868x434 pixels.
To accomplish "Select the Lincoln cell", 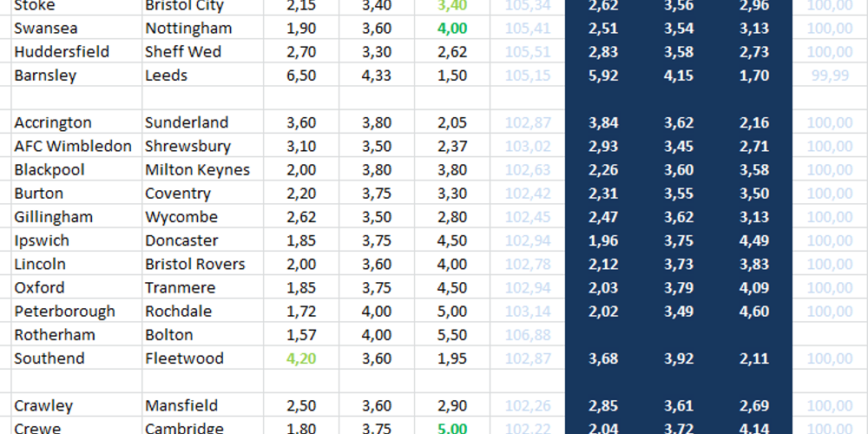I will tap(76, 264).
